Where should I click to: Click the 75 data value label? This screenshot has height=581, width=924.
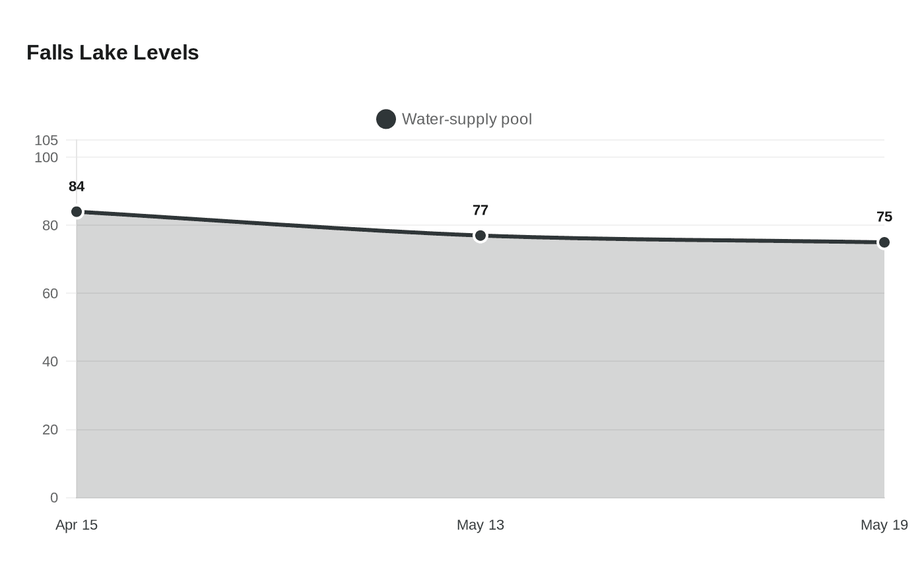click(x=884, y=217)
